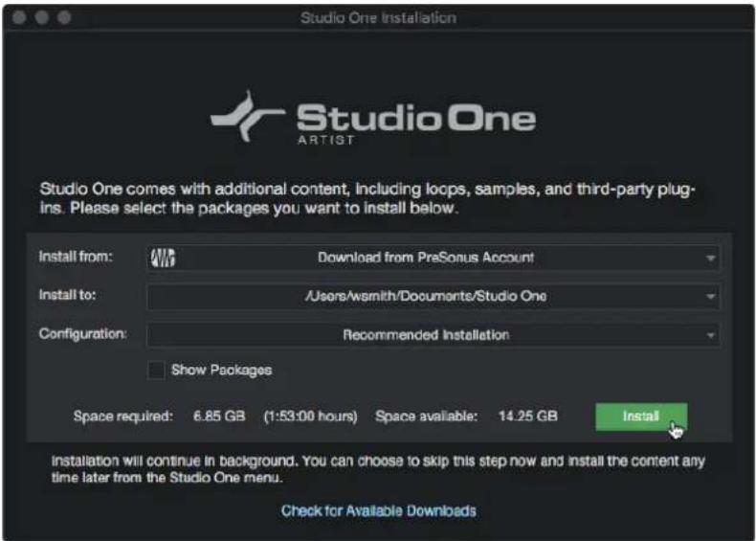The width and height of the screenshot is (756, 541).
Task: Click the window zoom button
Action: [x=64, y=17]
